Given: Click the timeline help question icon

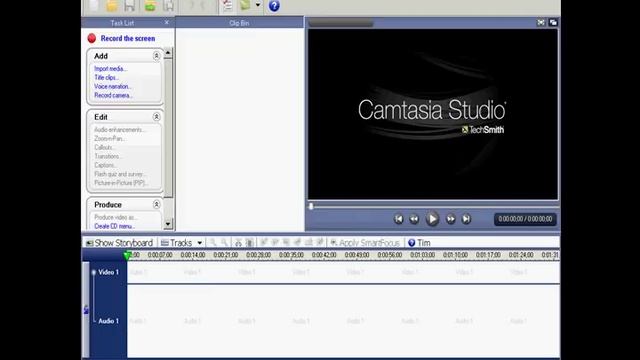Looking at the screenshot, I should coord(412,243).
